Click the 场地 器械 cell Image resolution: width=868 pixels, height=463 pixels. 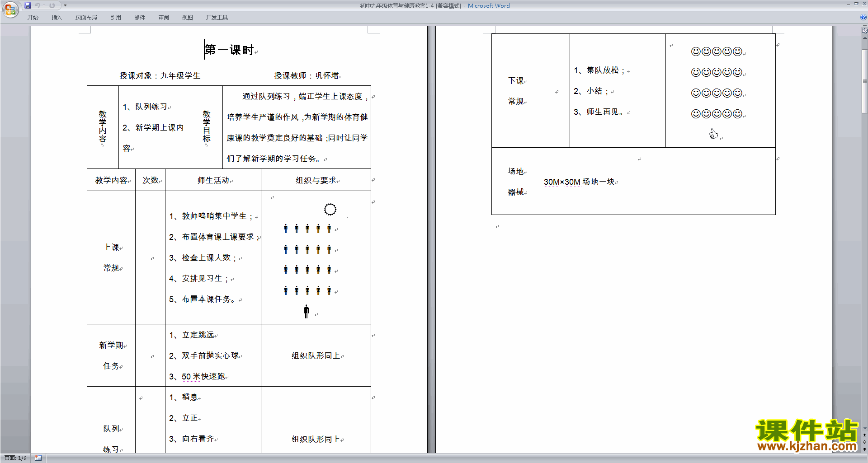pyautogui.click(x=516, y=181)
